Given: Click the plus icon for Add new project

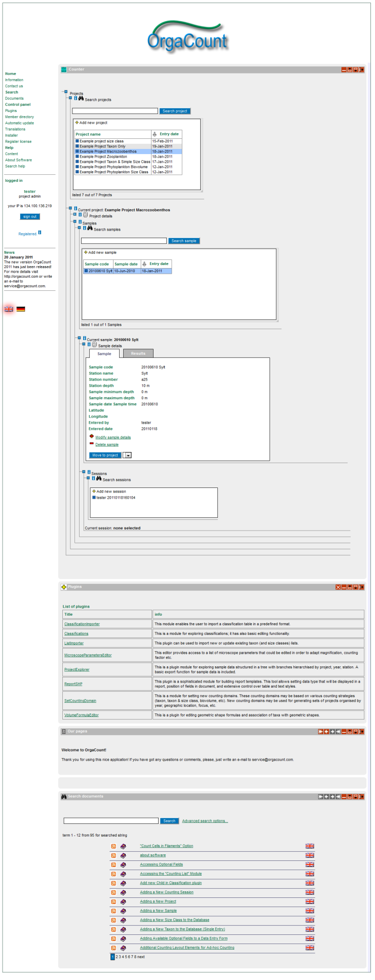Looking at the screenshot, I should coord(77,122).
